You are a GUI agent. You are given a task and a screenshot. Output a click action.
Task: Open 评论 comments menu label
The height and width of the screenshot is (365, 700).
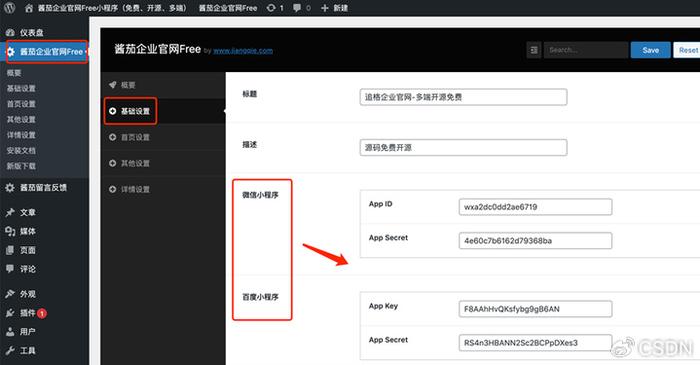click(x=28, y=269)
